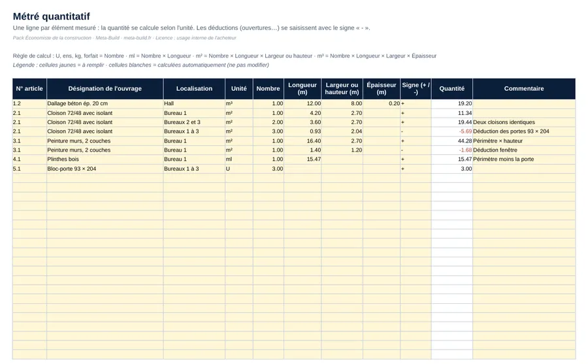Select the "Largeur ou hauteur (m)" header
Image resolution: width=588 pixels, height=364 pixels.
[x=342, y=89]
